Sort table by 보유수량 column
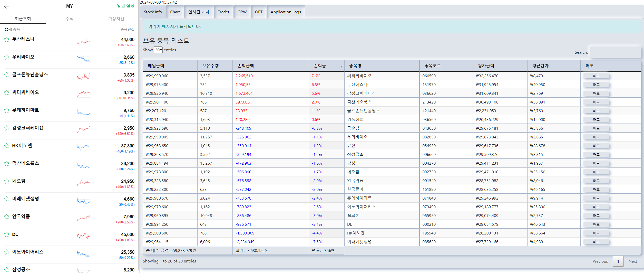The image size is (644, 273). tap(215, 66)
